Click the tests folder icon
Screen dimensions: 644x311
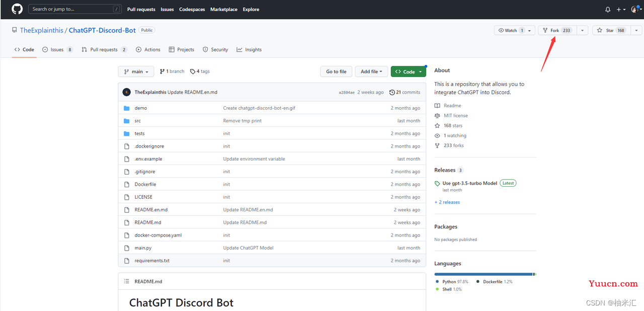tap(127, 133)
